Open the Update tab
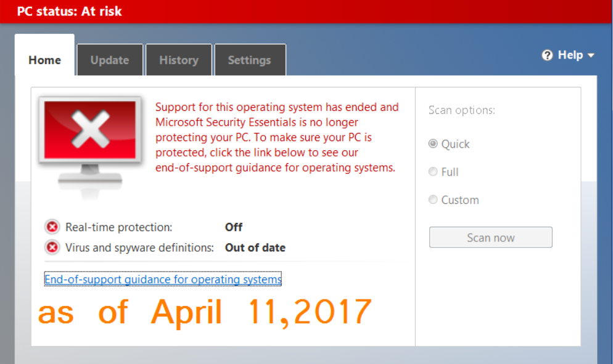The image size is (613, 364). click(x=110, y=60)
